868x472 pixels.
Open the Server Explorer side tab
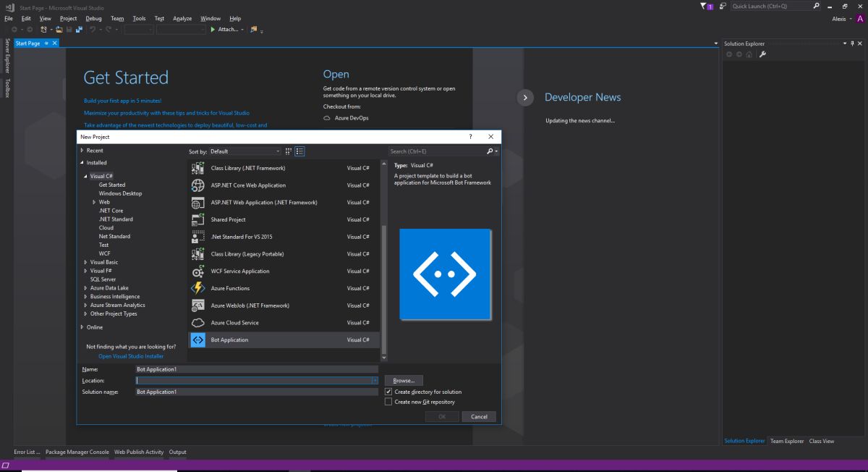click(x=7, y=55)
